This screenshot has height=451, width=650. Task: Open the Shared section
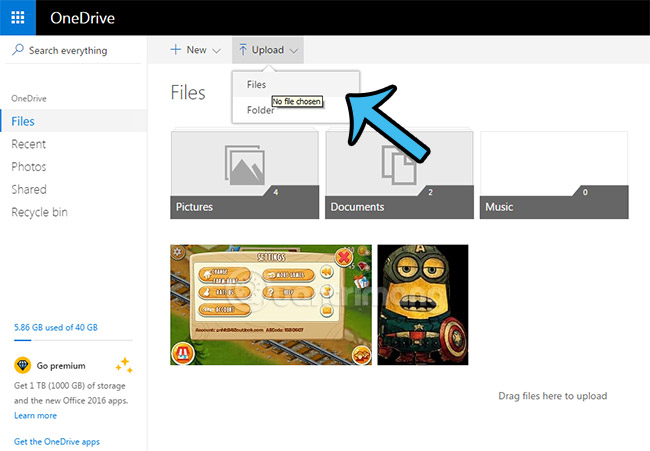pyautogui.click(x=28, y=189)
